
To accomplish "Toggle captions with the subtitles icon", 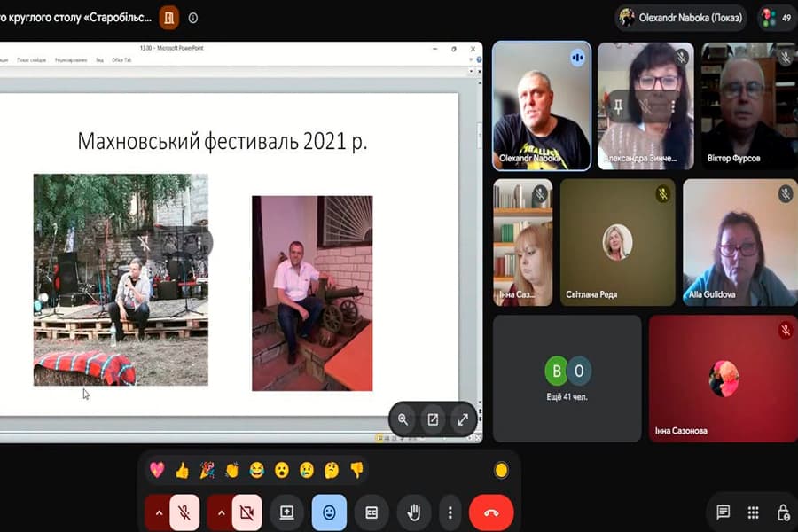I will (x=372, y=512).
